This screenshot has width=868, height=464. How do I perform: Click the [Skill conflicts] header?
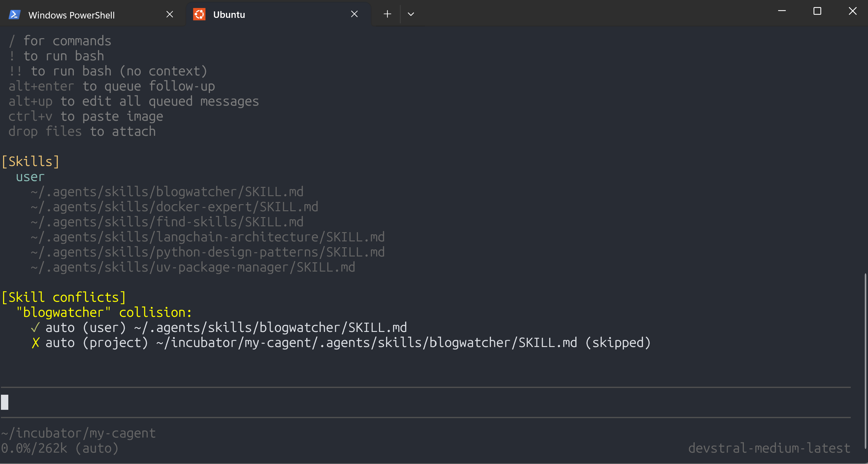64,297
